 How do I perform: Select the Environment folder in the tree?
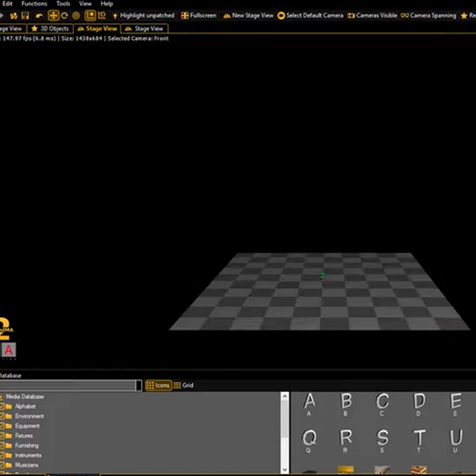coord(29,416)
